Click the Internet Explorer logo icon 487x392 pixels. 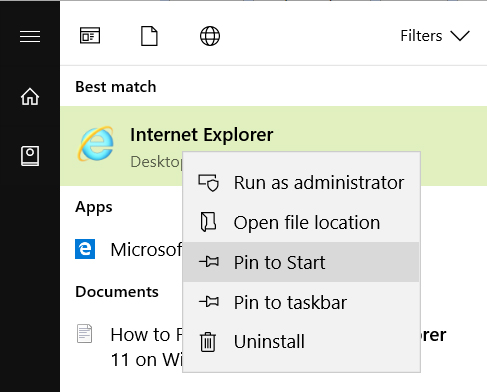click(96, 144)
